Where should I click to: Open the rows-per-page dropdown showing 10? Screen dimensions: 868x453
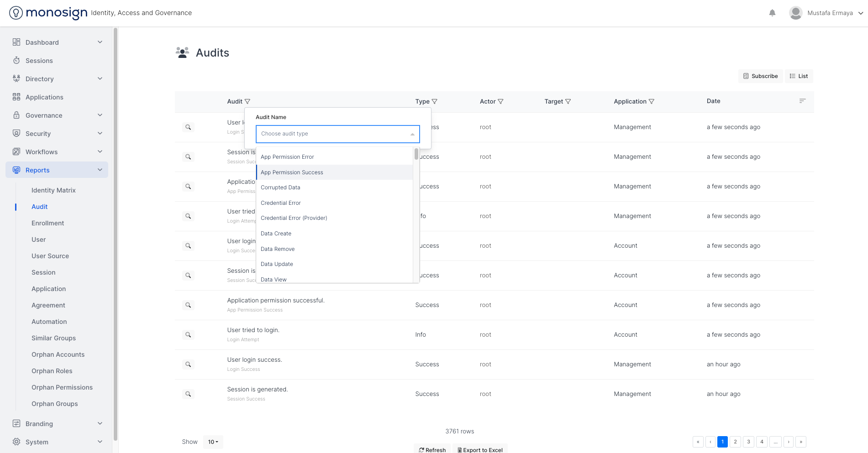click(213, 442)
